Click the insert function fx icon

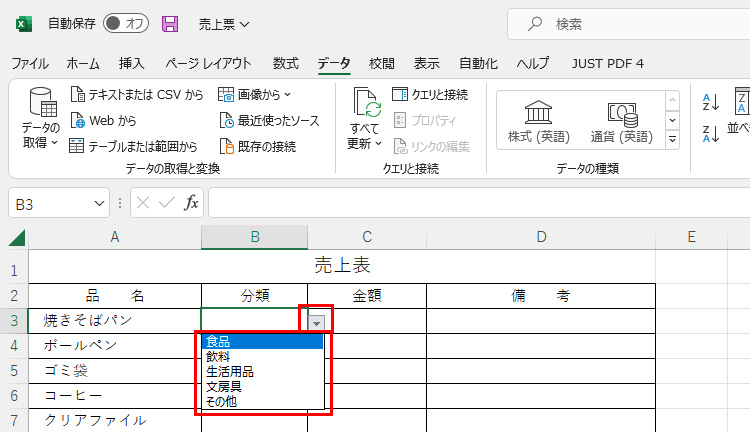[x=191, y=203]
